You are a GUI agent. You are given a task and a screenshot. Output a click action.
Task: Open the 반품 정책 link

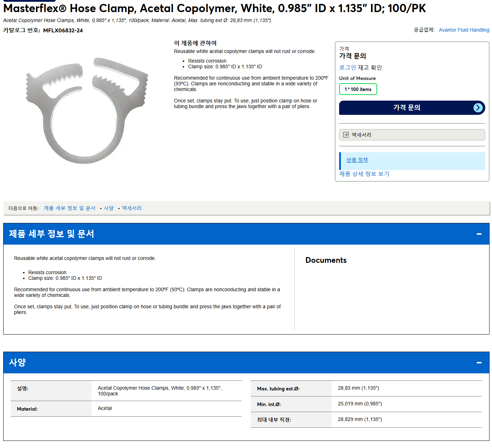coord(357,160)
